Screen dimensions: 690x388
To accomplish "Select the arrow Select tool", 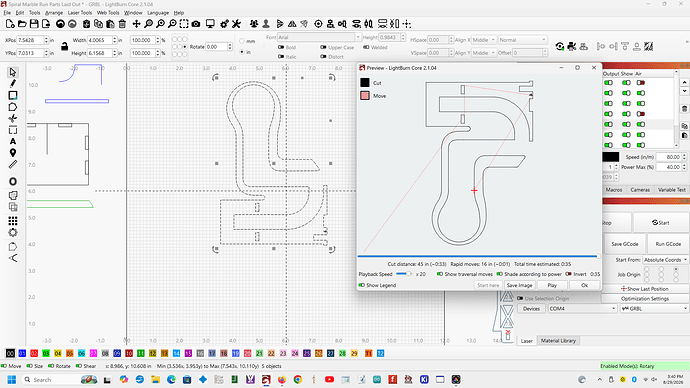I will click(13, 72).
